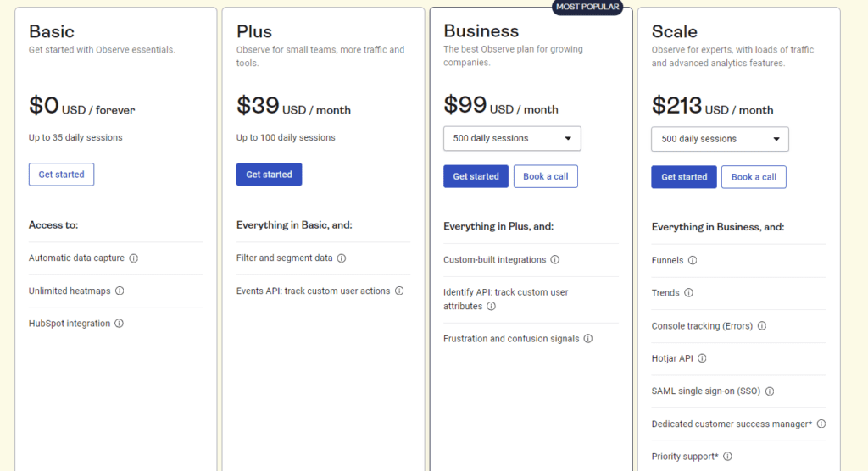This screenshot has height=471, width=868.
Task: Click Get started under the Plus plan
Action: 269,175
